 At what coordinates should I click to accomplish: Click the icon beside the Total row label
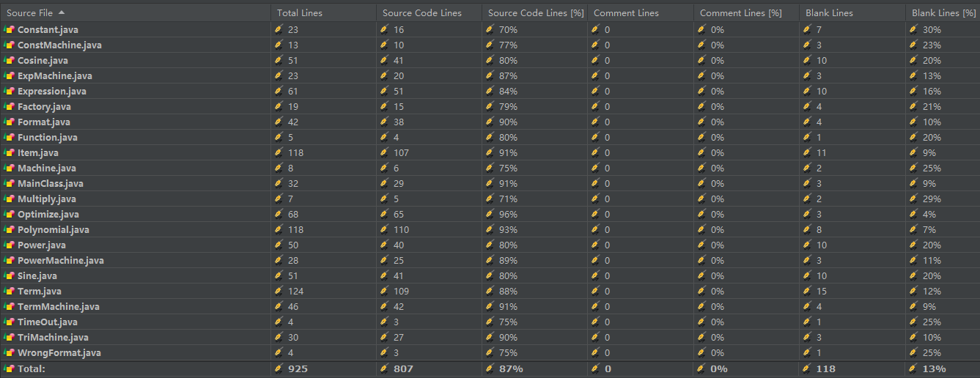10,368
